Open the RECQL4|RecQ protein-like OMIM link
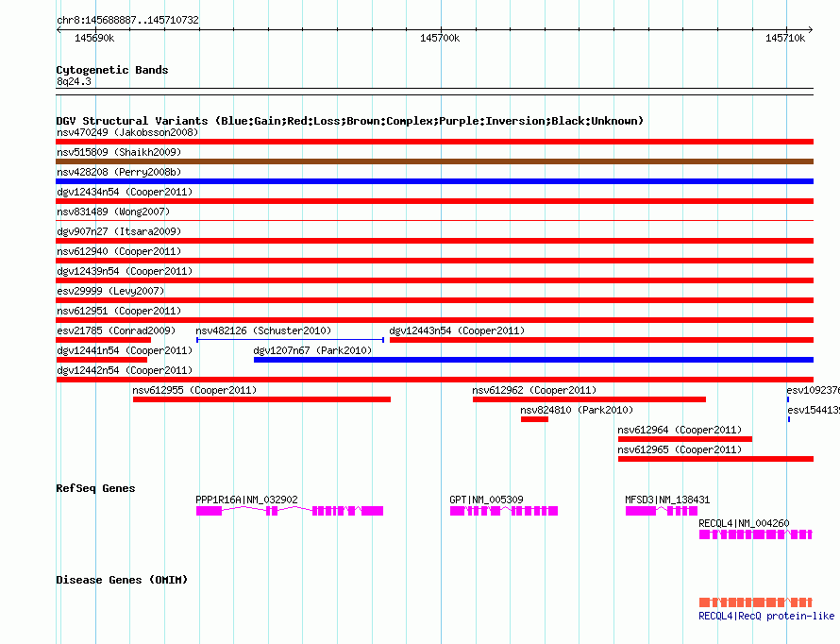Screen dimensions: 840x644 766,616
